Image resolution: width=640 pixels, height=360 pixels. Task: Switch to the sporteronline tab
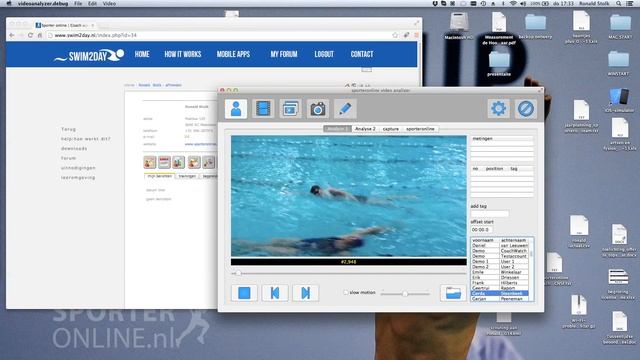pyautogui.click(x=420, y=129)
